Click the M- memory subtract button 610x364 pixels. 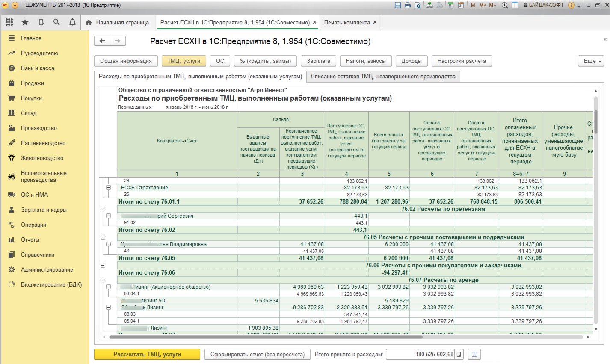tap(492, 5)
